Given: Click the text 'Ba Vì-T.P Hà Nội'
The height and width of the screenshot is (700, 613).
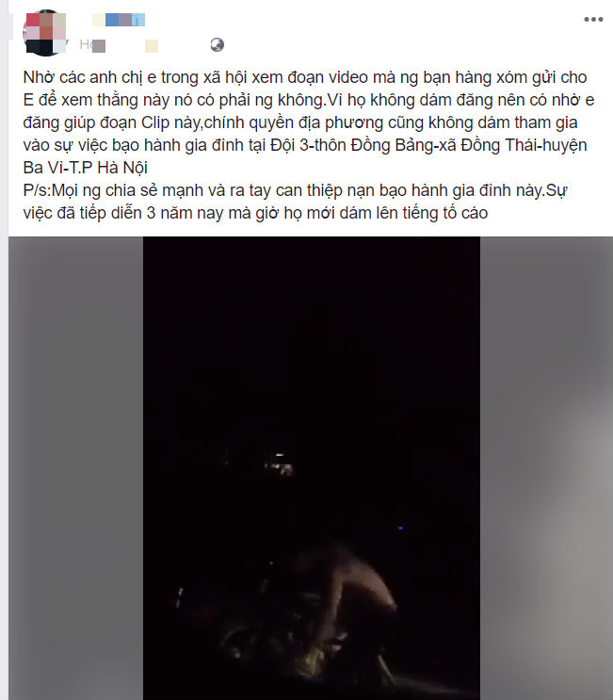Looking at the screenshot, I should point(85,168).
